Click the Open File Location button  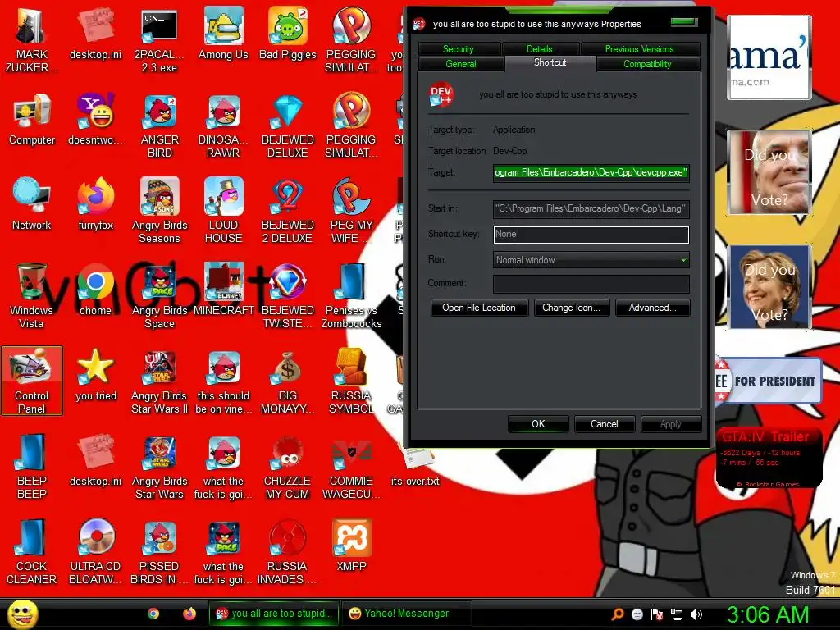point(479,308)
